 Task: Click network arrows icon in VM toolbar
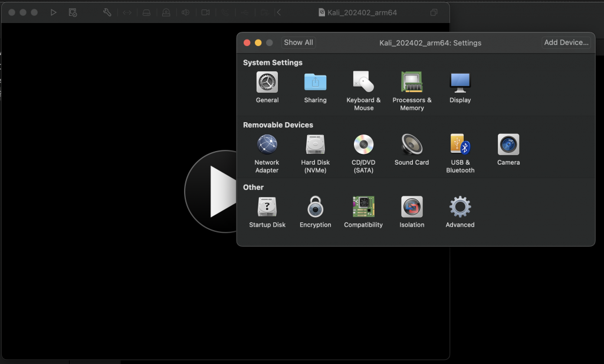[127, 12]
